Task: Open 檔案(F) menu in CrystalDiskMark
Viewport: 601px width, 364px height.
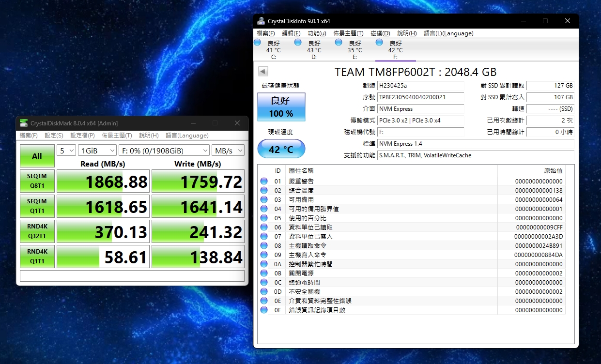Action: (x=29, y=136)
